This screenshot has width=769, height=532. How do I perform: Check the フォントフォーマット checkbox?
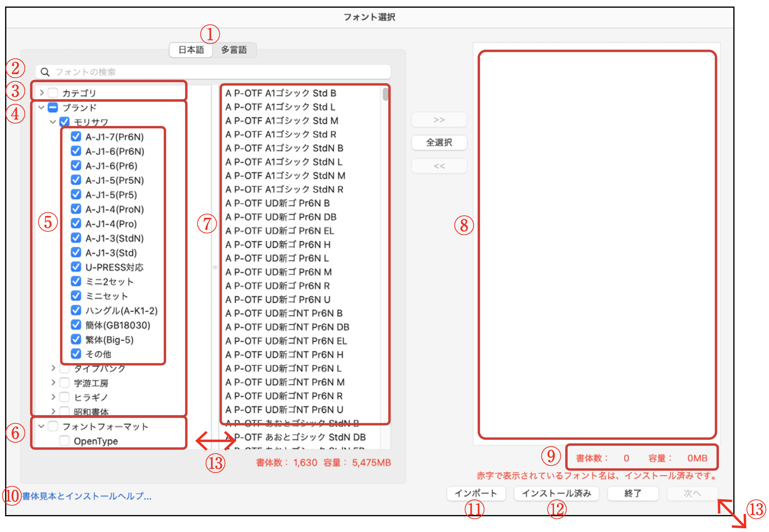53,426
